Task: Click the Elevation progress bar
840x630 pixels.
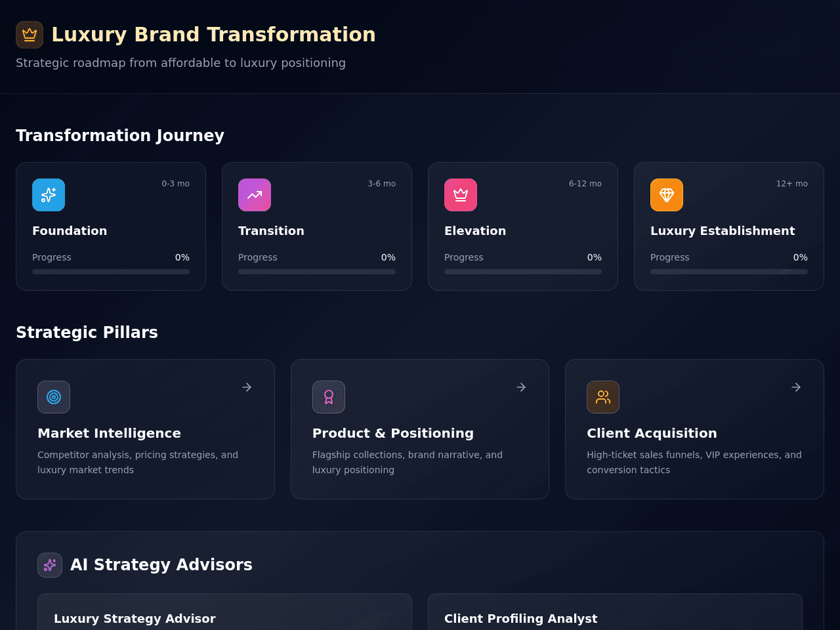Action: [523, 272]
